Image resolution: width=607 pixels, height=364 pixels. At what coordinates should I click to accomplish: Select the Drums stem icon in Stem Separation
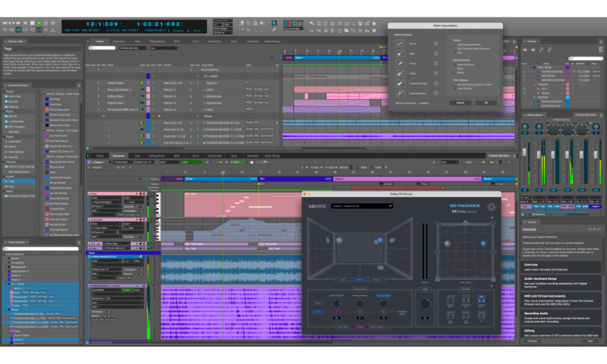(x=400, y=44)
